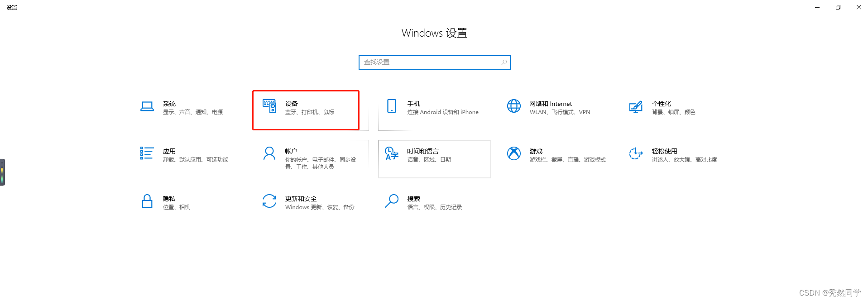Open 搜索 settings title

[414, 199]
